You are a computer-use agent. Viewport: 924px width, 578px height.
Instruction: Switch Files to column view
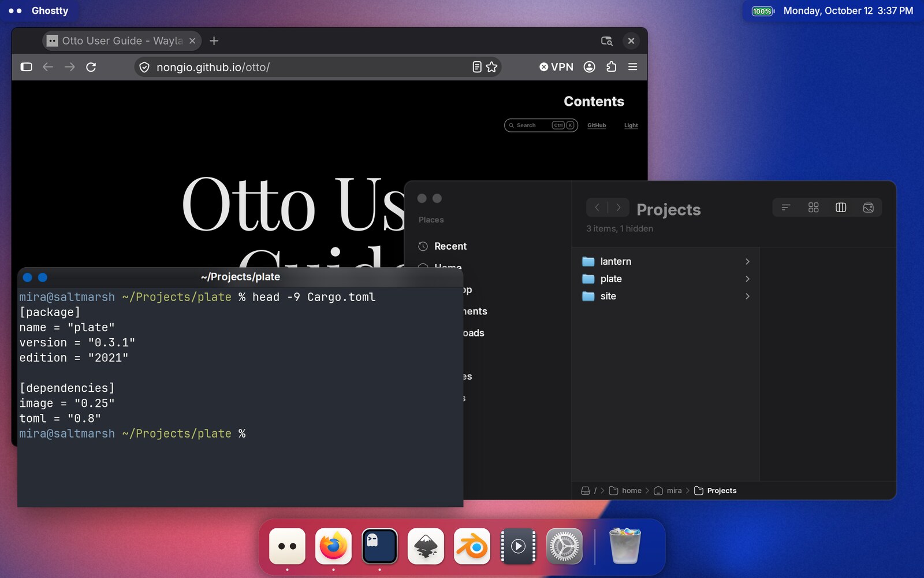(841, 208)
